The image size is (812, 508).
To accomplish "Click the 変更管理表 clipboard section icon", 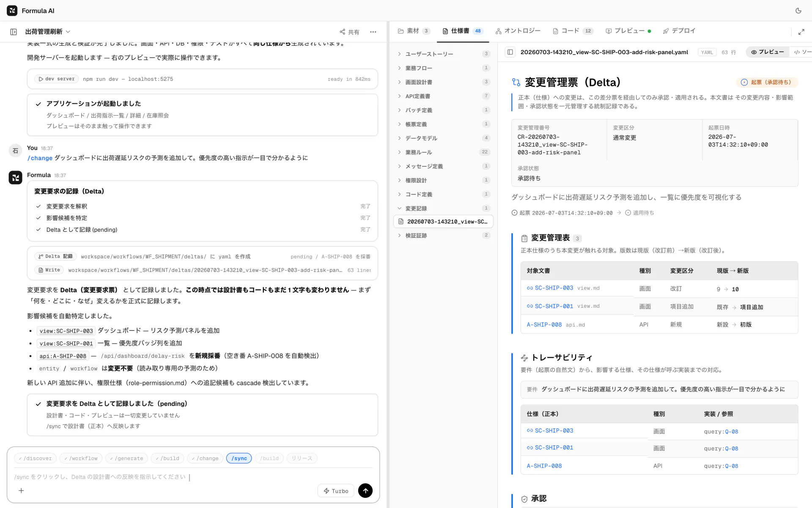I will pos(524,238).
